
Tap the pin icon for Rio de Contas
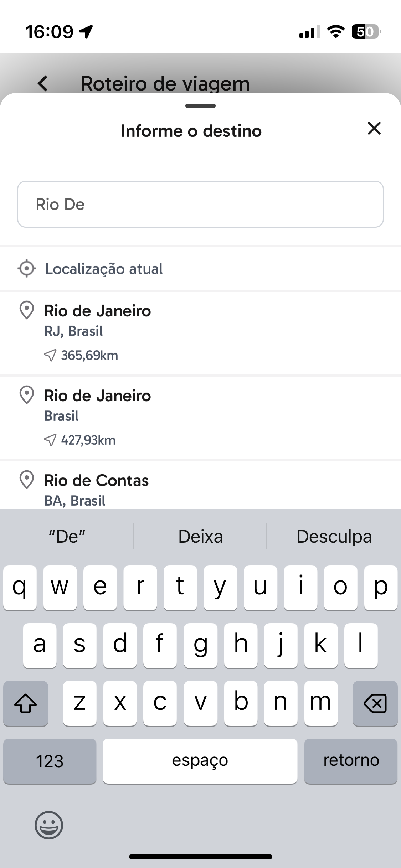[x=26, y=480]
